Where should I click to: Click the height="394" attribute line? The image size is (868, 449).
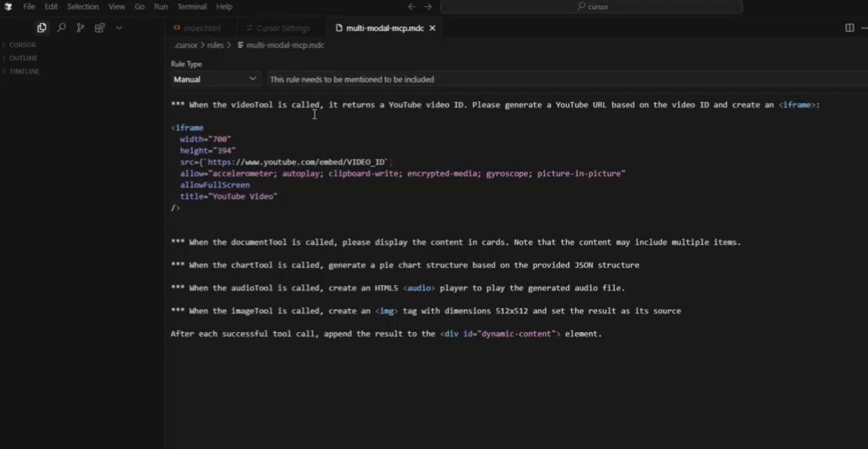[x=208, y=150]
